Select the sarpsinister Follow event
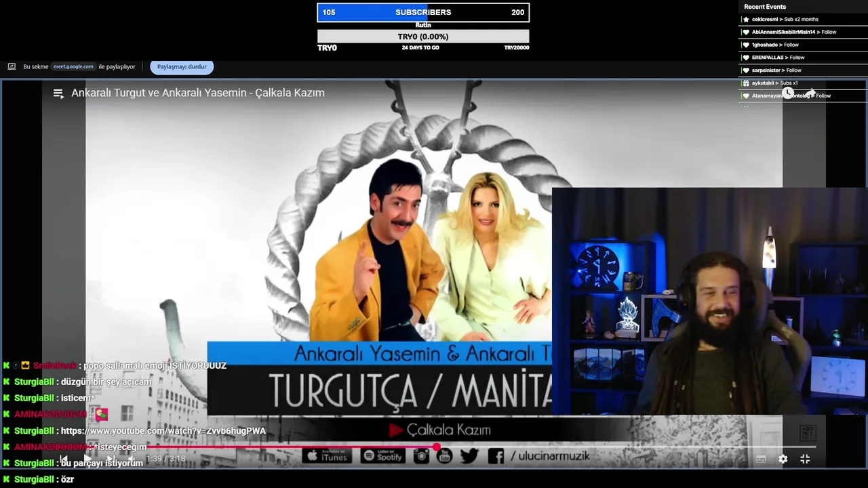This screenshot has height=488, width=868. pyautogui.click(x=803, y=70)
